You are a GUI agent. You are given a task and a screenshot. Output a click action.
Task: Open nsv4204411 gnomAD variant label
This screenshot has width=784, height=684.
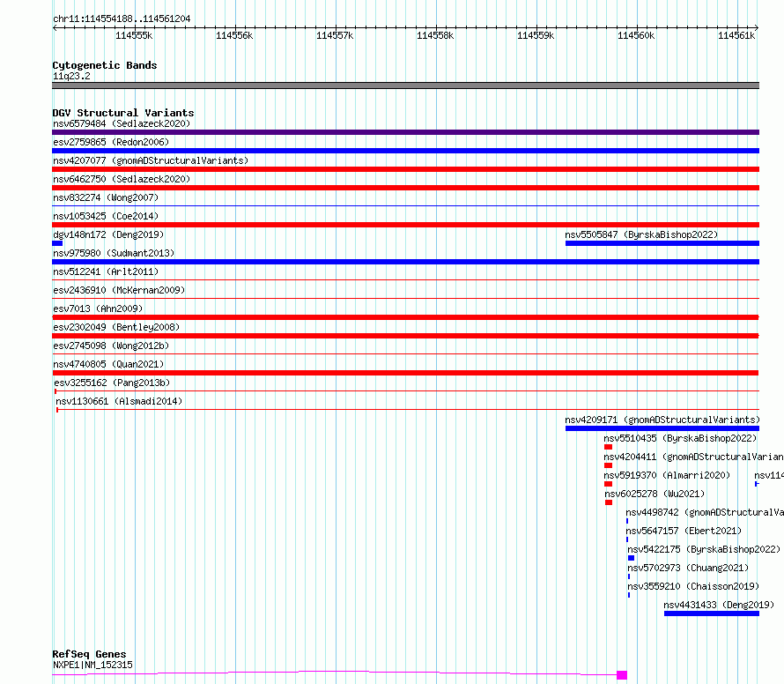(x=693, y=457)
